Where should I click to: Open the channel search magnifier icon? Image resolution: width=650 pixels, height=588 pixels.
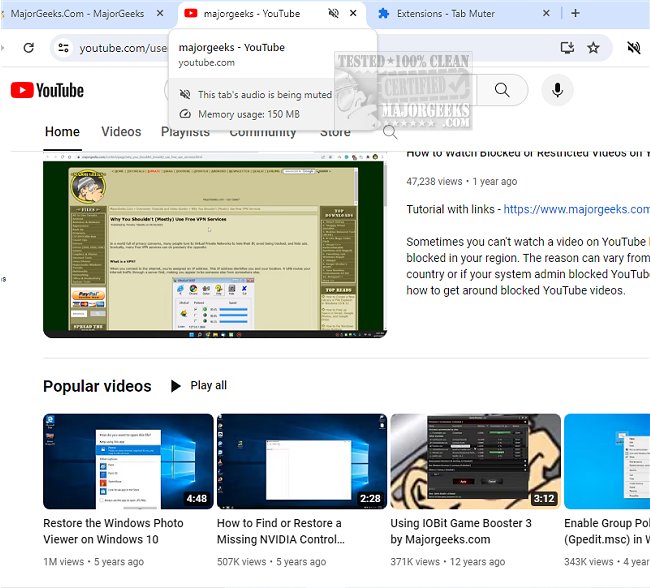(390, 132)
